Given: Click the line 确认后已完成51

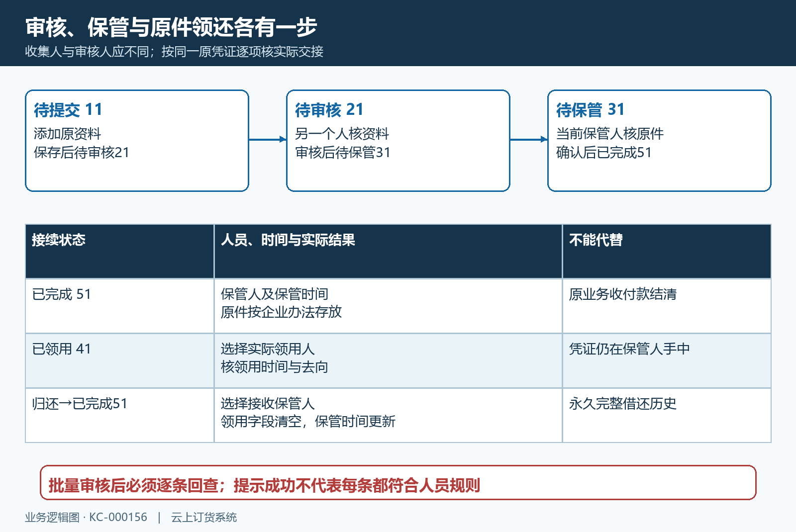Looking at the screenshot, I should [x=604, y=153].
